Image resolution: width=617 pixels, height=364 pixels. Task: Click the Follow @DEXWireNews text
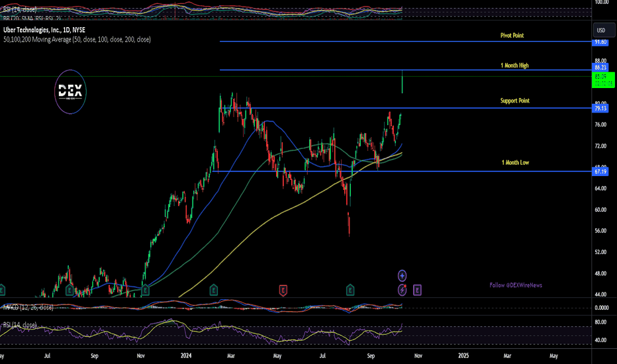[516, 285]
